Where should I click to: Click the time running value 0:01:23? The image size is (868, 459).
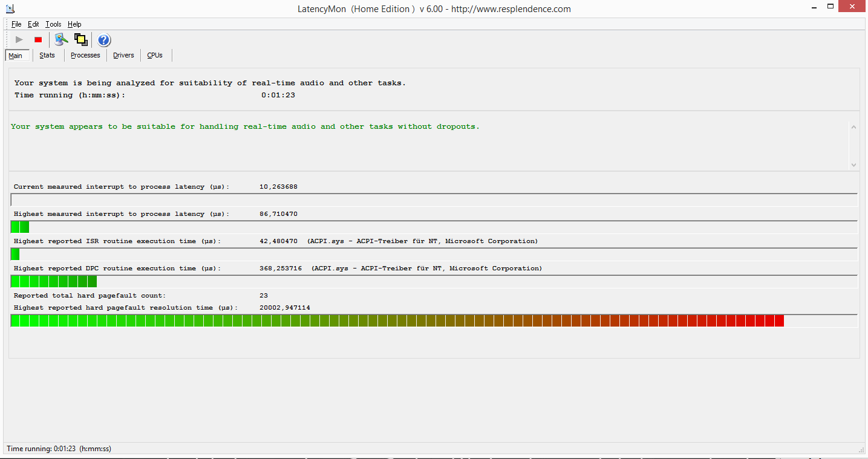click(x=278, y=95)
